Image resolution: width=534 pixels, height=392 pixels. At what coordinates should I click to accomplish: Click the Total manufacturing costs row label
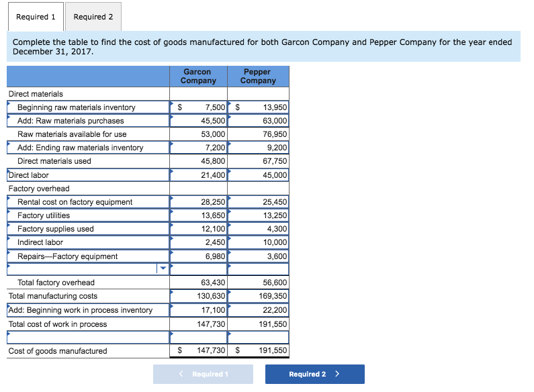coord(53,296)
